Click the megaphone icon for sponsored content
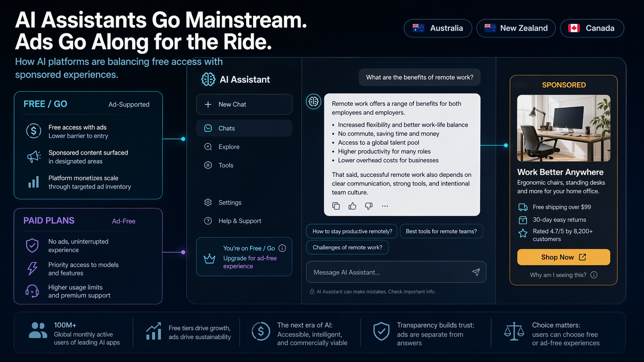644x362 pixels. (34, 157)
